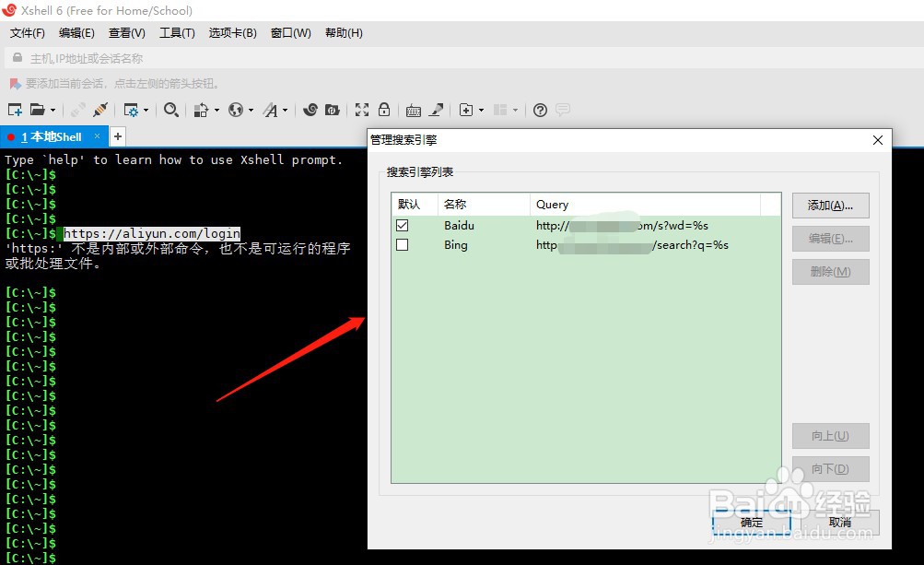The image size is (924, 565).
Task: Expand the Layout dropdown arrow
Action: 515,111
